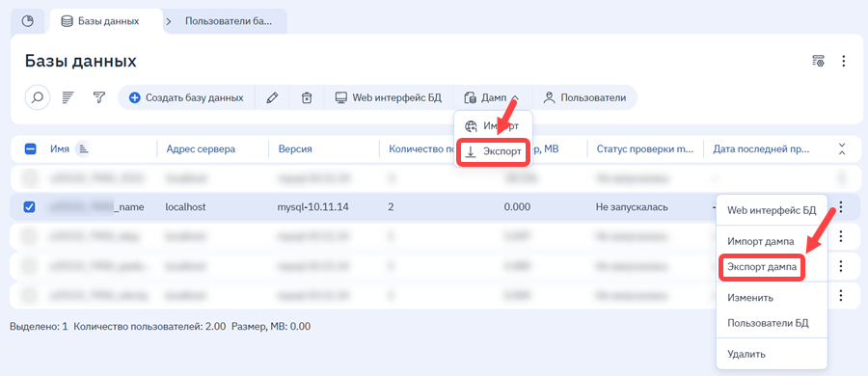Click the trash delete icon

pos(306,98)
